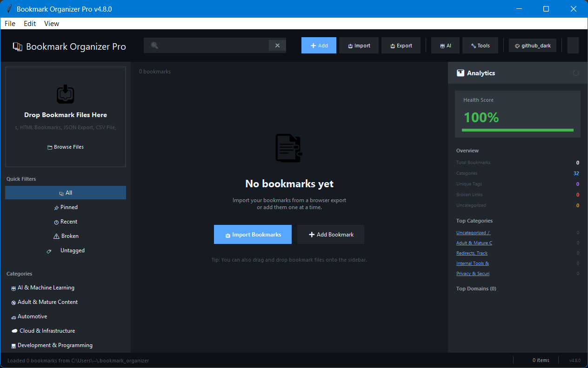The width and height of the screenshot is (588, 368).
Task: Click the drop-zone bookmark import icon
Action: (65, 94)
